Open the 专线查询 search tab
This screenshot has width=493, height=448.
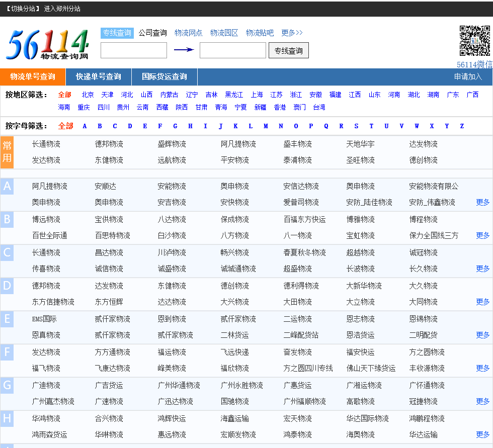point(117,33)
